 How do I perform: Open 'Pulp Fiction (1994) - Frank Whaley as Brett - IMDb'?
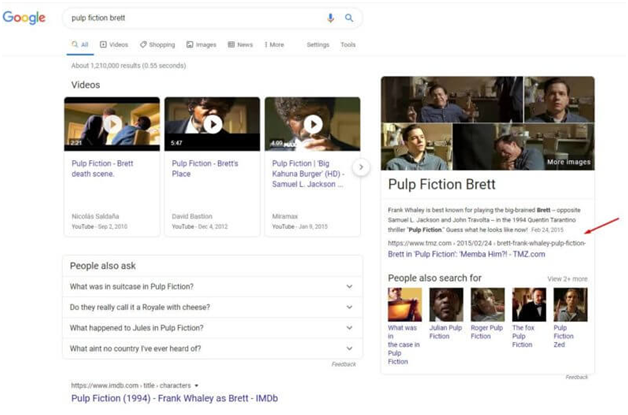[x=175, y=399]
